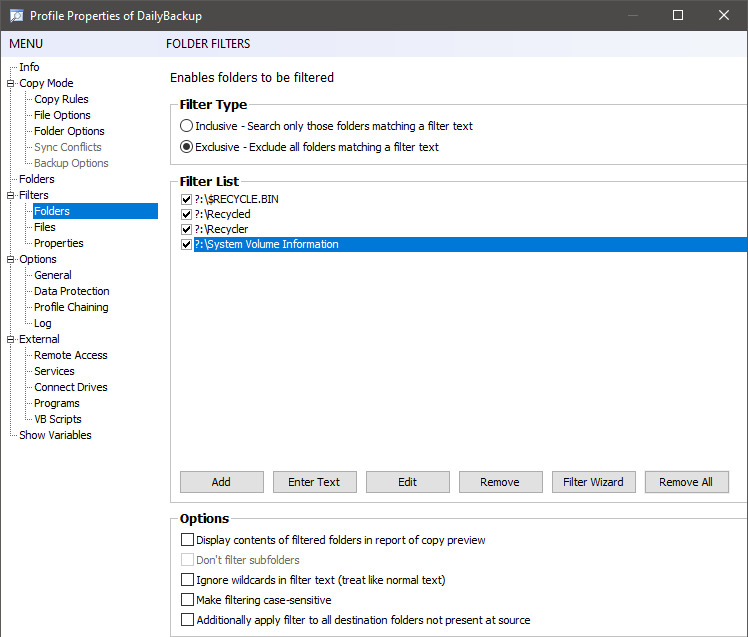748x637 pixels.
Task: Toggle the System Volume Information filter checkbox
Action: point(187,244)
